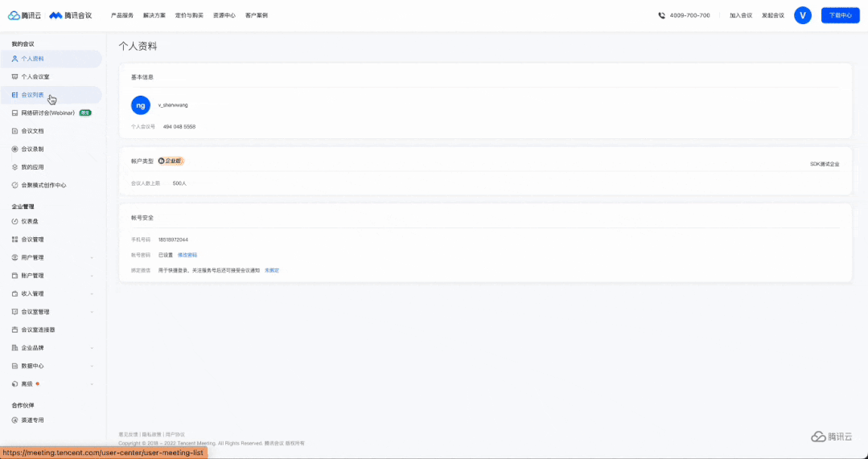Open 产品服务 in top navigation
Viewport: 868px width, 459px height.
pyautogui.click(x=122, y=15)
